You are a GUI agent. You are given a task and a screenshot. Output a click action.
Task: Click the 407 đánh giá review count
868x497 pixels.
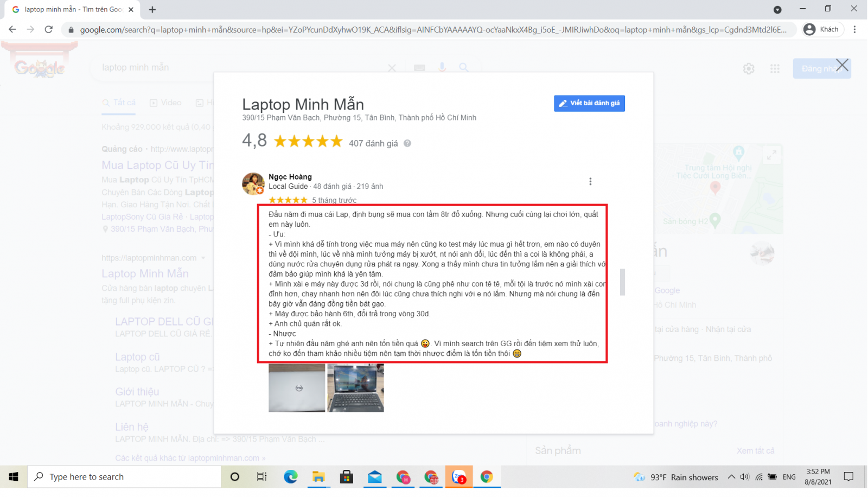373,143
